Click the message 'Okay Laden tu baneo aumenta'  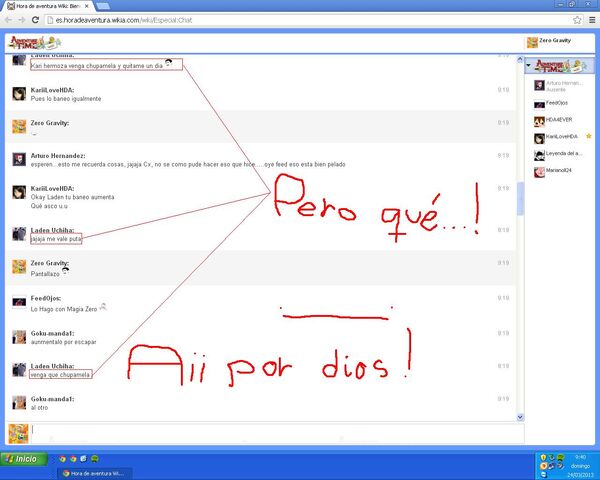[x=72, y=197]
